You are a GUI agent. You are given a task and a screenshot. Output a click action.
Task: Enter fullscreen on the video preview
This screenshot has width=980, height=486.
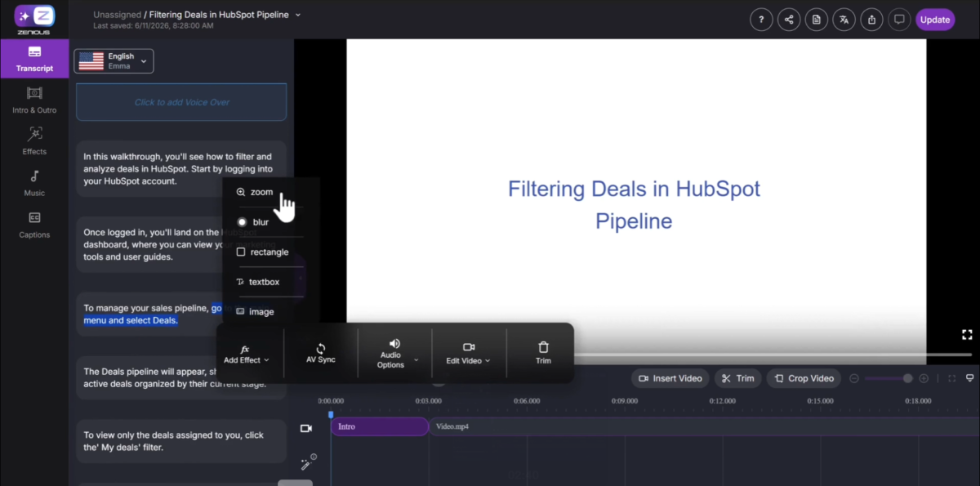[x=967, y=334]
